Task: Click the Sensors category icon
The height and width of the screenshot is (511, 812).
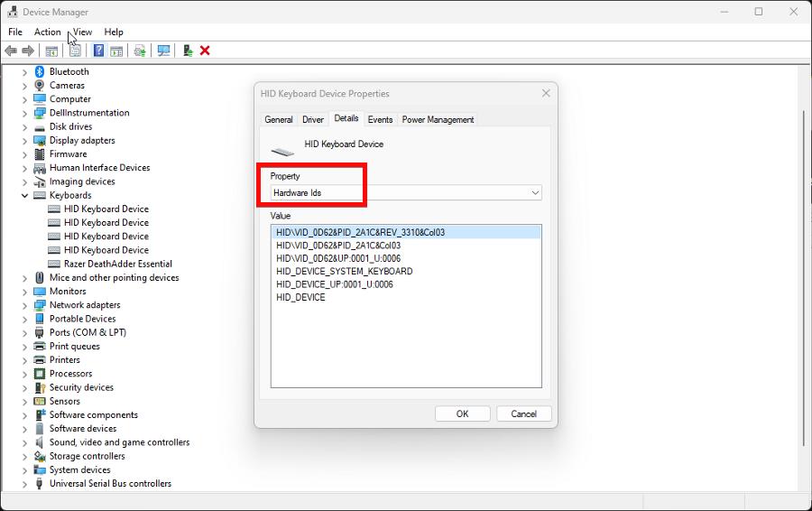Action: click(x=40, y=401)
